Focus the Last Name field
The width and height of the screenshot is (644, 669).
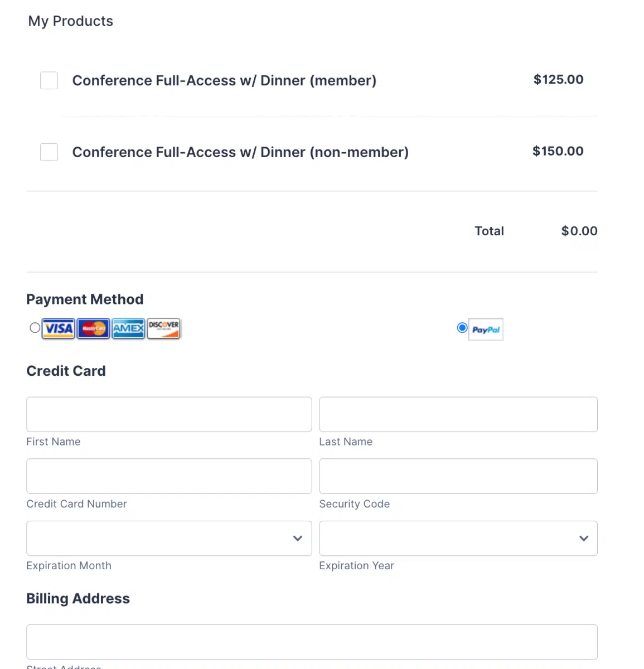coord(458,414)
